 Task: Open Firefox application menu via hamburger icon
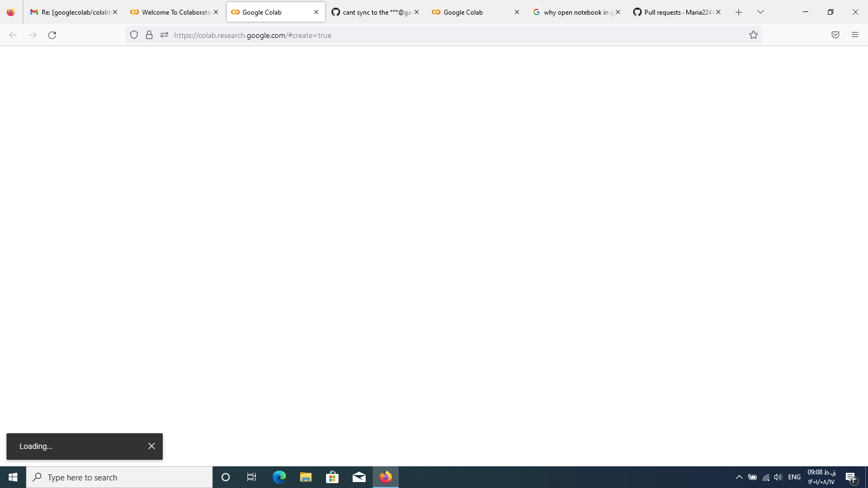click(855, 35)
